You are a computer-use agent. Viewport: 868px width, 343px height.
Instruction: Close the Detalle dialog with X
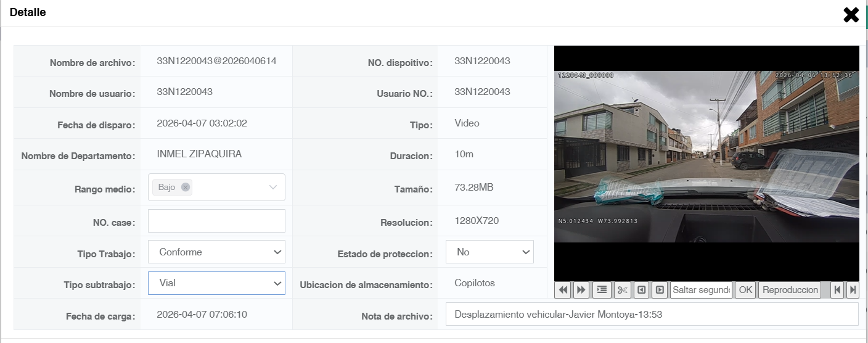tap(851, 15)
